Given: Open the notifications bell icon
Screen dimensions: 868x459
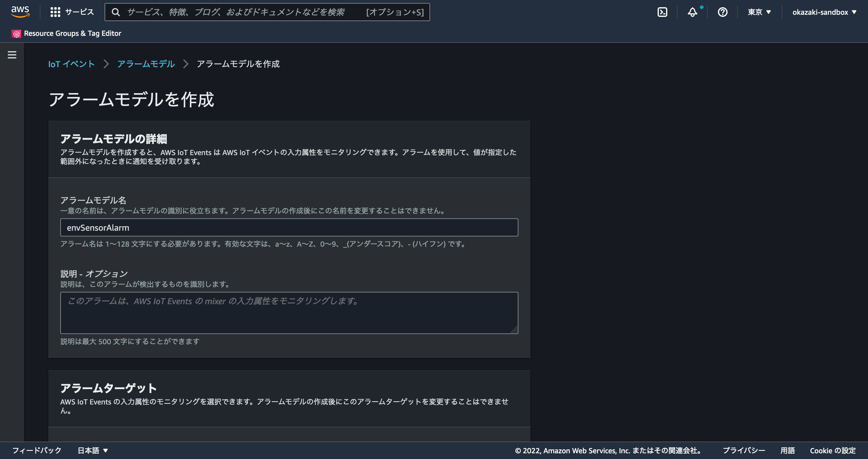Looking at the screenshot, I should coord(692,12).
